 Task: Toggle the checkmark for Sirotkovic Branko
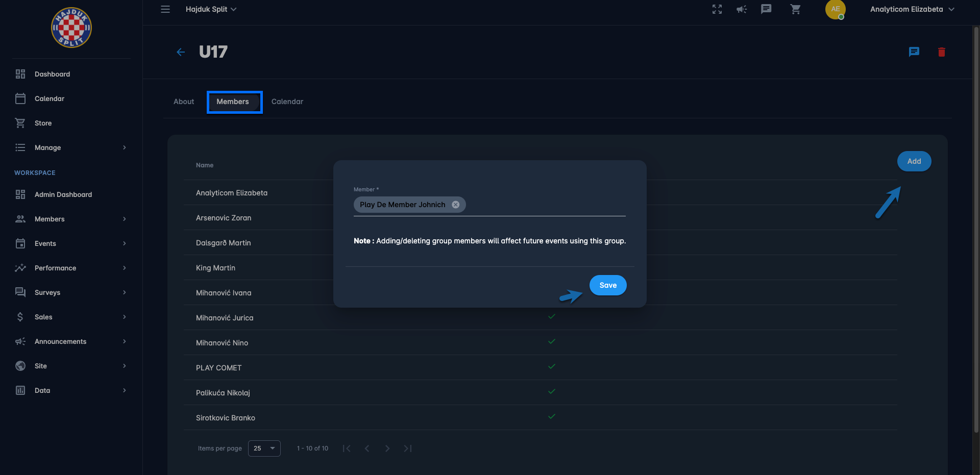point(551,416)
